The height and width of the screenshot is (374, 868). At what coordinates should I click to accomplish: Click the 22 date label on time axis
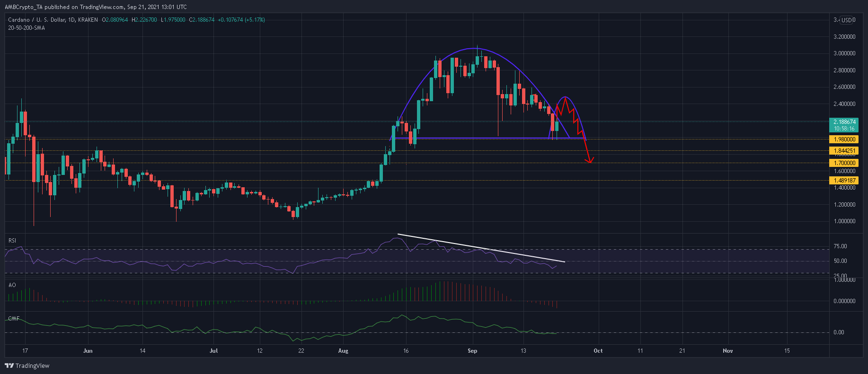(301, 351)
